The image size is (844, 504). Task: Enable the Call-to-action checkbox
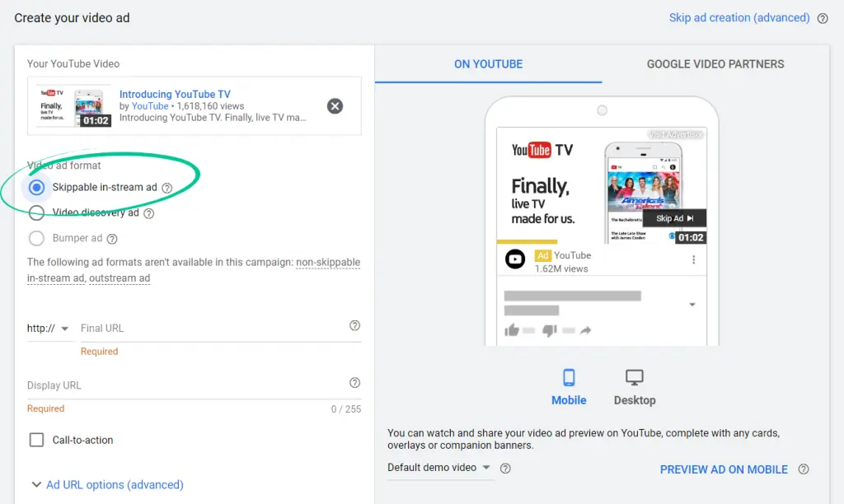tap(36, 440)
